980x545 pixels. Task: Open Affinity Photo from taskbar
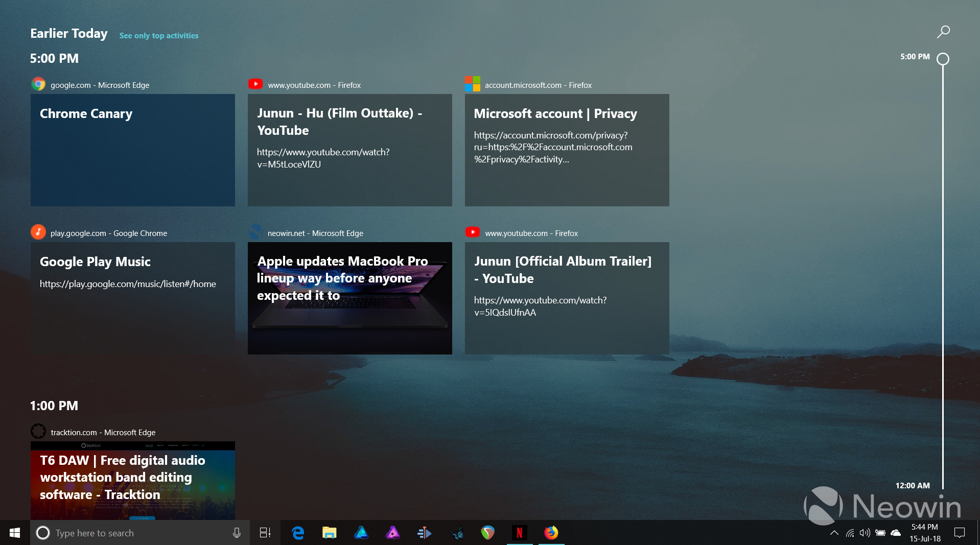(393, 533)
